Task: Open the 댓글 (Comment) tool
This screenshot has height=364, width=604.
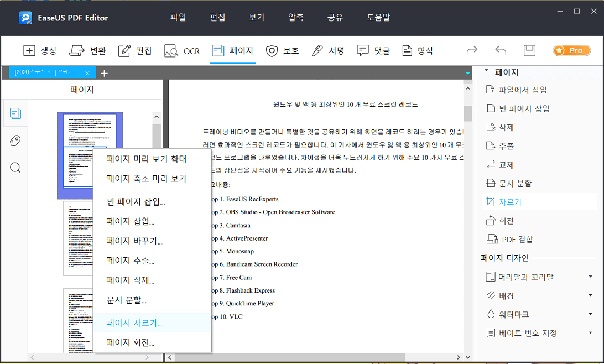Action: point(372,50)
